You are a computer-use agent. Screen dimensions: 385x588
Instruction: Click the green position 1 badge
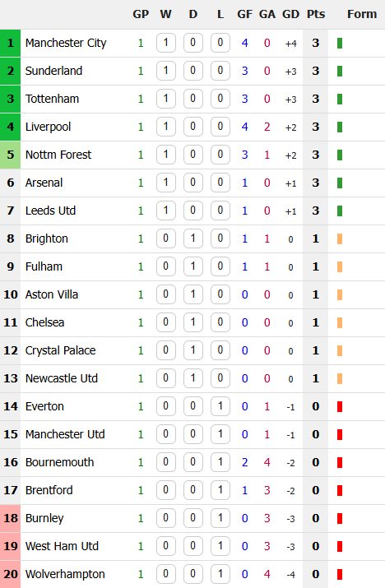[x=10, y=43]
